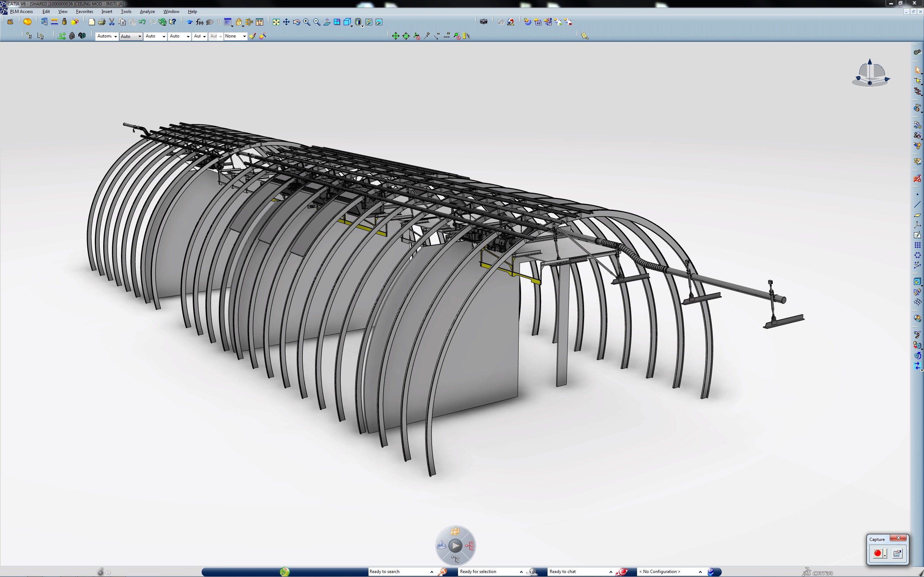Open the Formula f(x) tool
Screen dimensions: 924x577
coord(199,22)
